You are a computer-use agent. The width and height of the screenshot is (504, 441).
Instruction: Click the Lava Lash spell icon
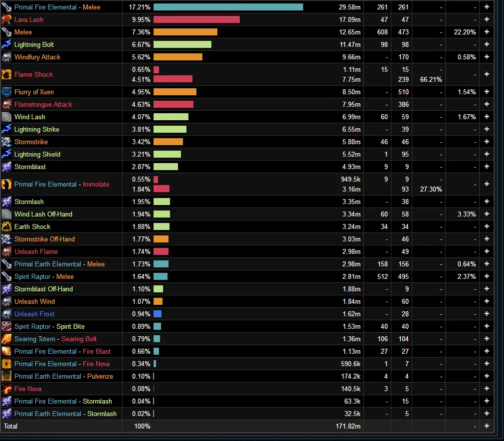coord(6,19)
